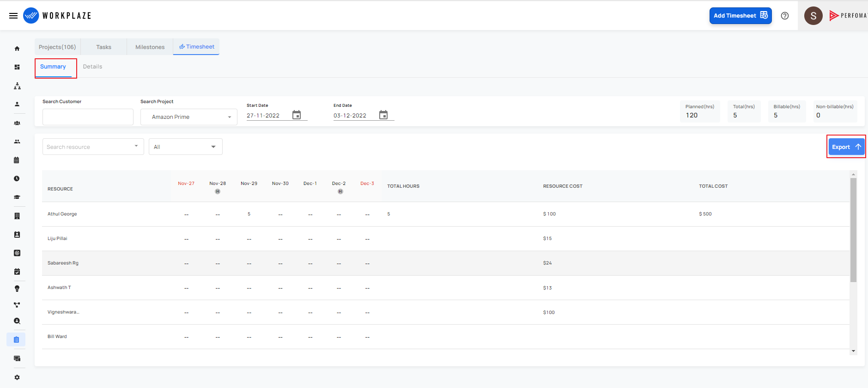Open the organization hierarchy sidebar icon
This screenshot has width=868, height=388.
(17, 86)
